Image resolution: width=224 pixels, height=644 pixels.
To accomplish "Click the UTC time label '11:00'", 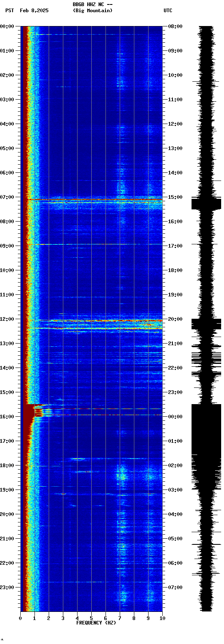I will click(175, 100).
